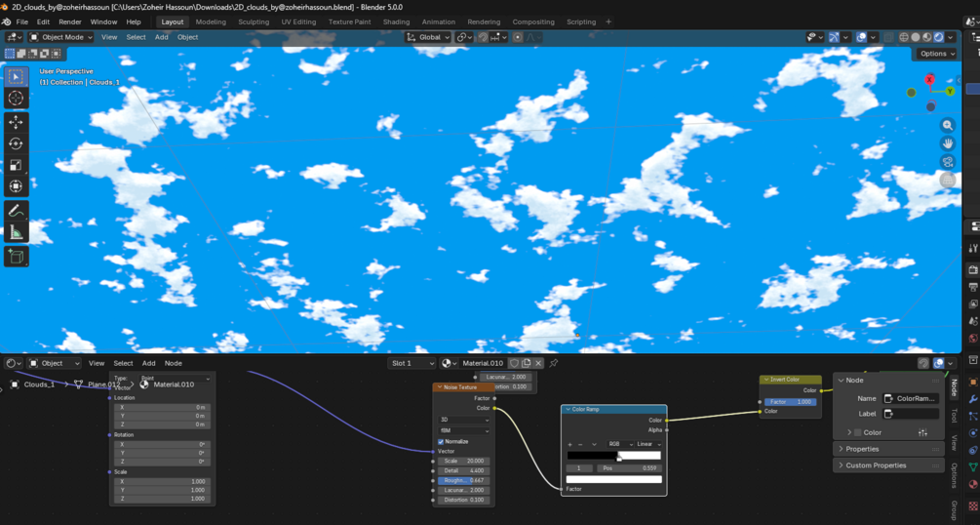Open the RGB color mode dropdown in Color Ramp

(x=618, y=444)
